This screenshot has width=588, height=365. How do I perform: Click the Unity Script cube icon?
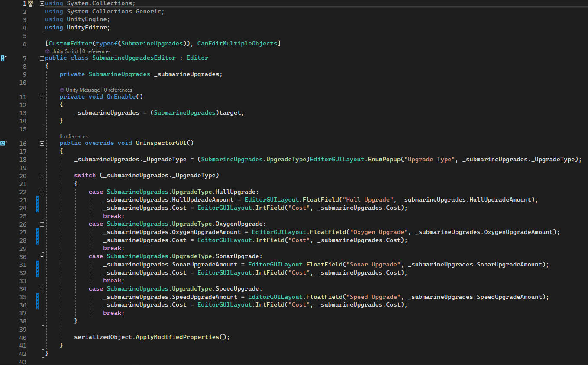click(48, 51)
